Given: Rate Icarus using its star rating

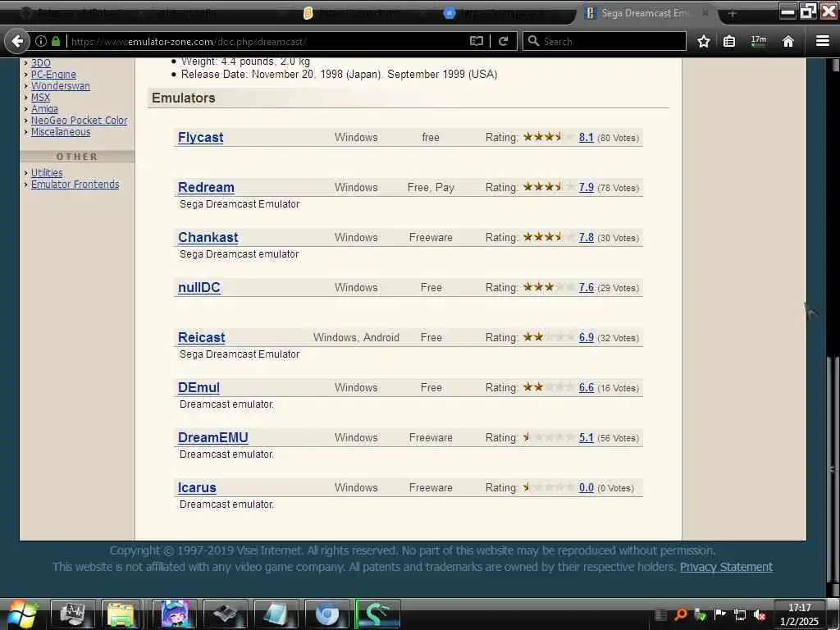Looking at the screenshot, I should [549, 487].
